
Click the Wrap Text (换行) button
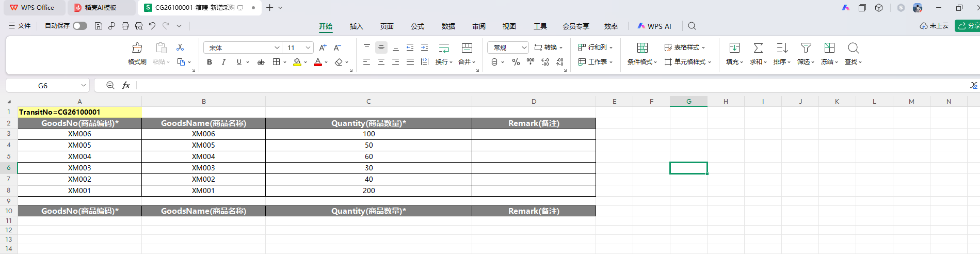[444, 54]
